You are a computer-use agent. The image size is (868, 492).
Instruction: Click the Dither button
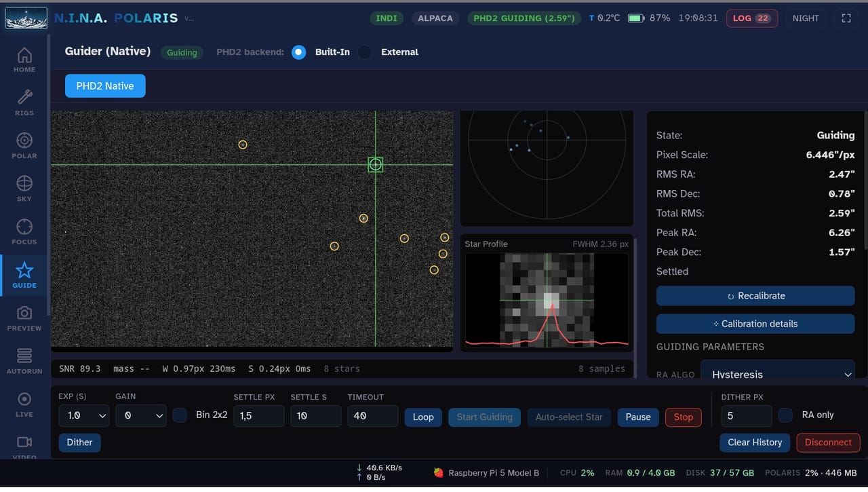coord(79,442)
